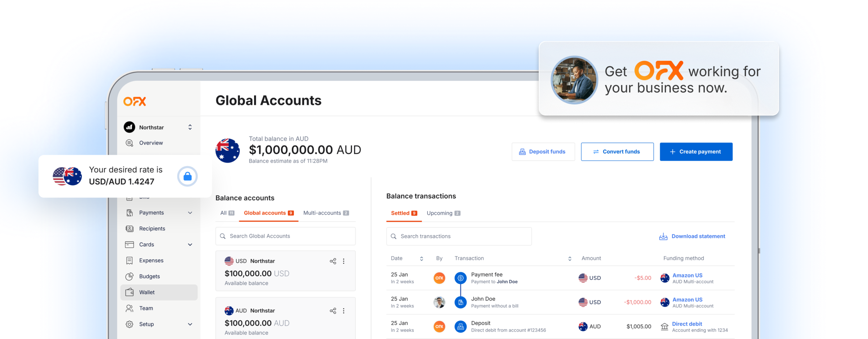Click "Balance estimate as of 11:28PM" text
868x339 pixels.
click(288, 161)
